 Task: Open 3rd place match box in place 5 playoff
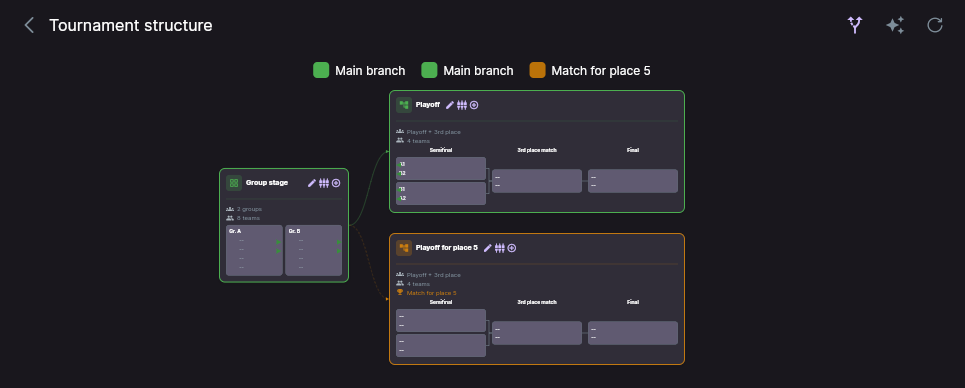coord(537,333)
